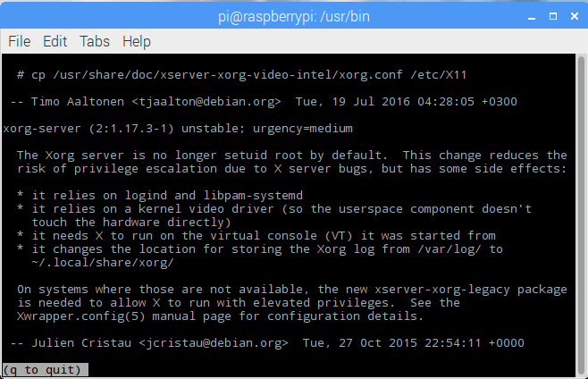588x379 pixels.
Task: Click the 'libpam-systemd' text in bullet list
Action: pyautogui.click(x=253, y=196)
